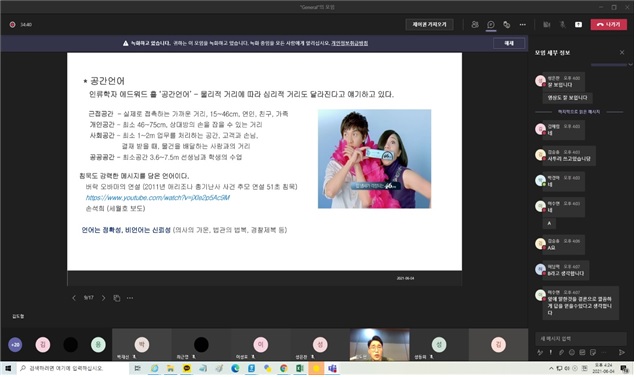Viewport: 636px width, 377px height.
Task: Send the chat message arrow
Action: [622, 352]
